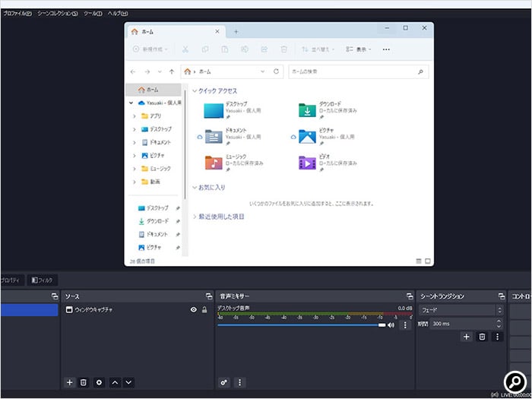The width and height of the screenshot is (532, 399).
Task: Open the シーンコレクション menu
Action: 58,14
